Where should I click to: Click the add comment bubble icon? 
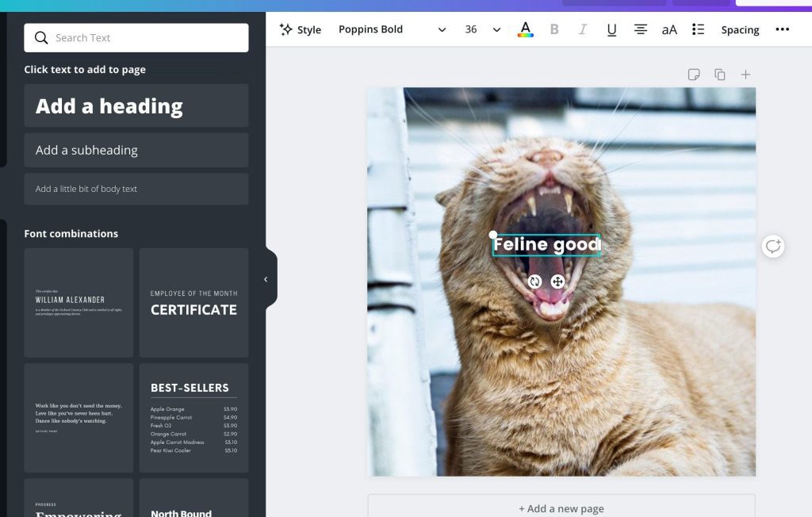pyautogui.click(x=773, y=247)
